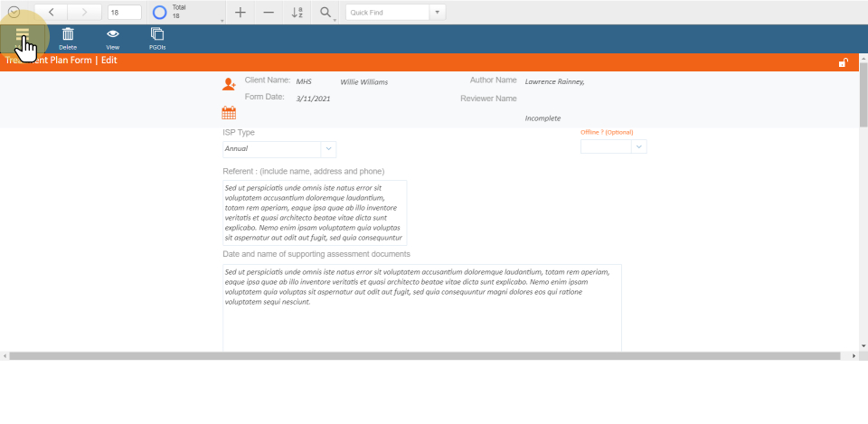Click the A-Z sort icon

297,13
